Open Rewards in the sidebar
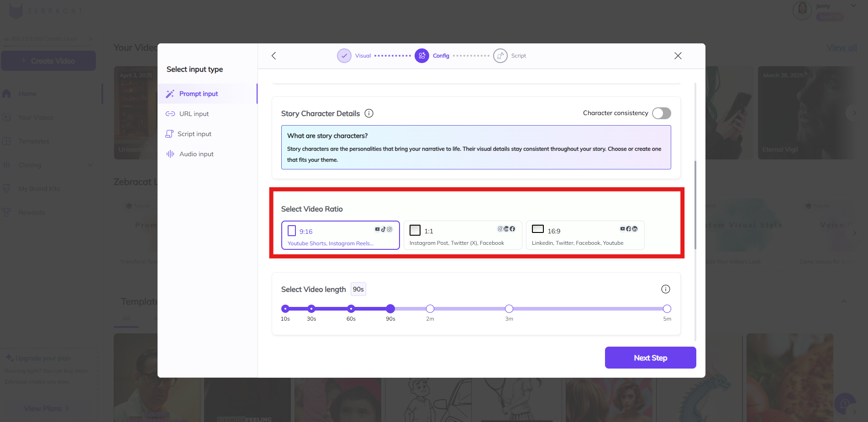868x422 pixels. tap(32, 212)
